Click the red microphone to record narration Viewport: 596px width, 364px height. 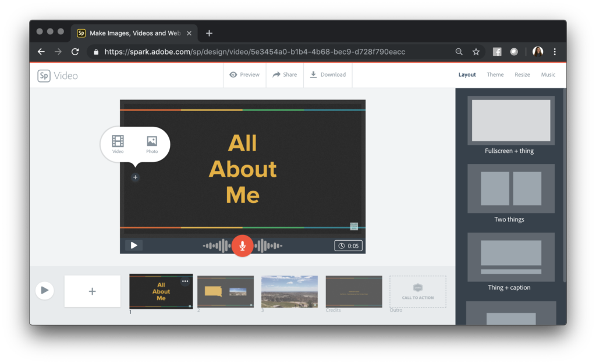[x=243, y=245]
